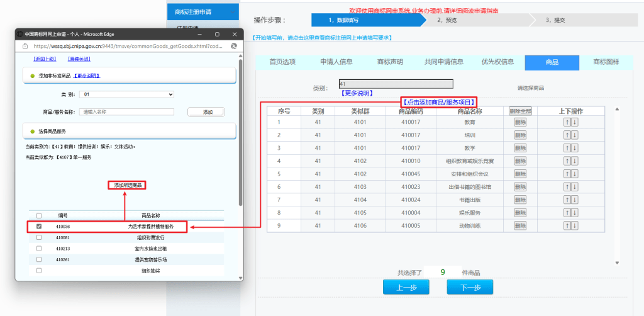Image resolution: width=644 pixels, height=316 pixels.
Task: Select the 商品 tab
Action: pyautogui.click(x=552, y=62)
